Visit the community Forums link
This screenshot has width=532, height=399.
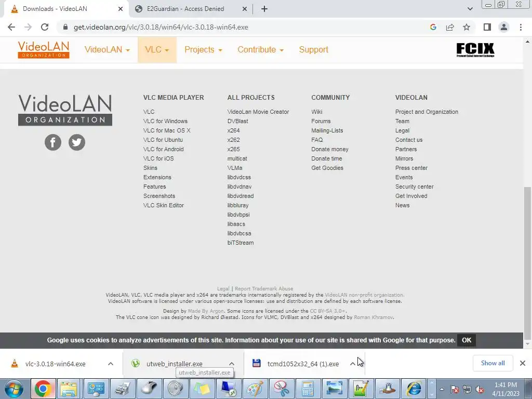coord(321,121)
